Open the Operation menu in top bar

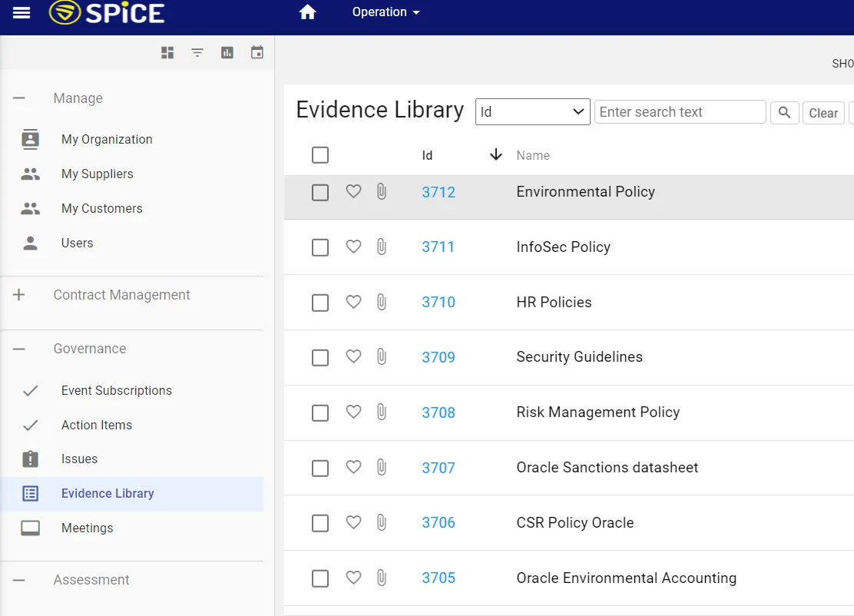pyautogui.click(x=386, y=12)
